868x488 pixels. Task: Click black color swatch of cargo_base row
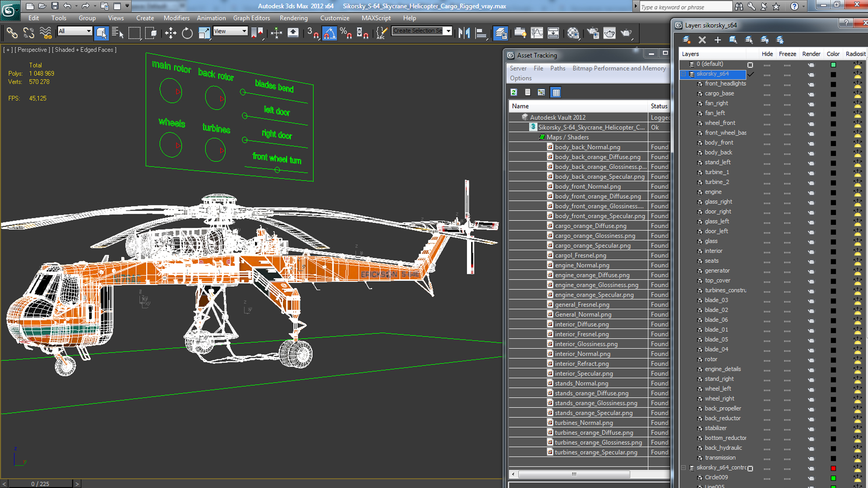(x=833, y=94)
